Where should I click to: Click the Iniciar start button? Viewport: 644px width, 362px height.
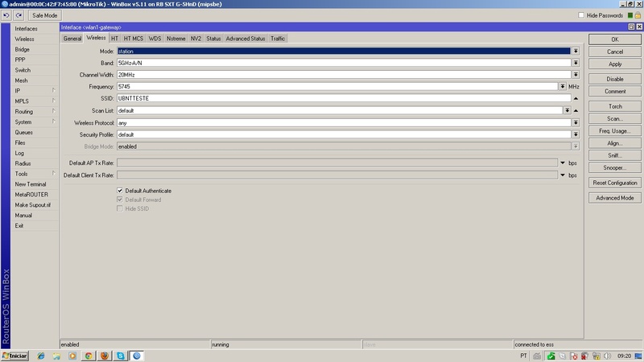(x=14, y=356)
